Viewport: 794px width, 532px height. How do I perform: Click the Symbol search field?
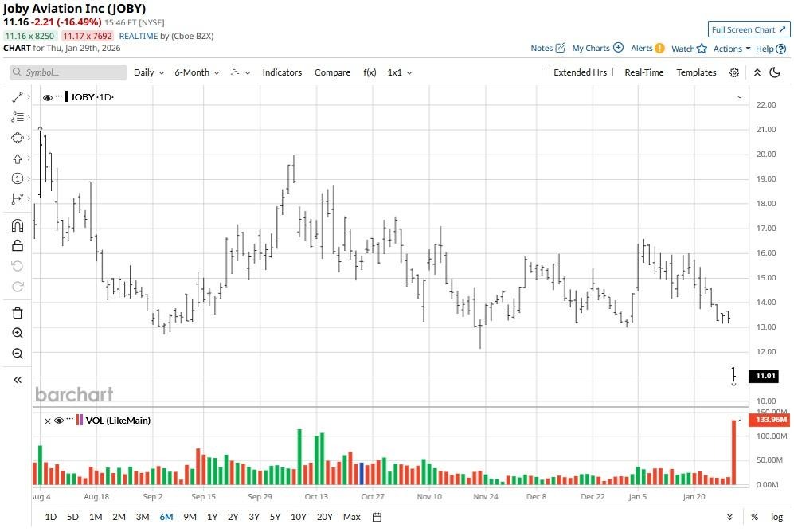[68, 72]
